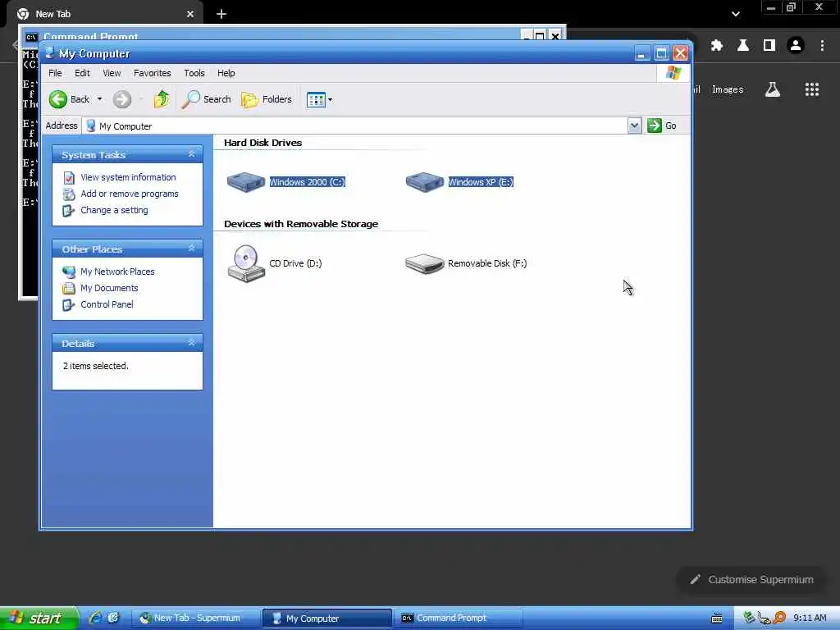Viewport: 840px width, 630px height.
Task: Click Customise Supermium button
Action: 751,580
